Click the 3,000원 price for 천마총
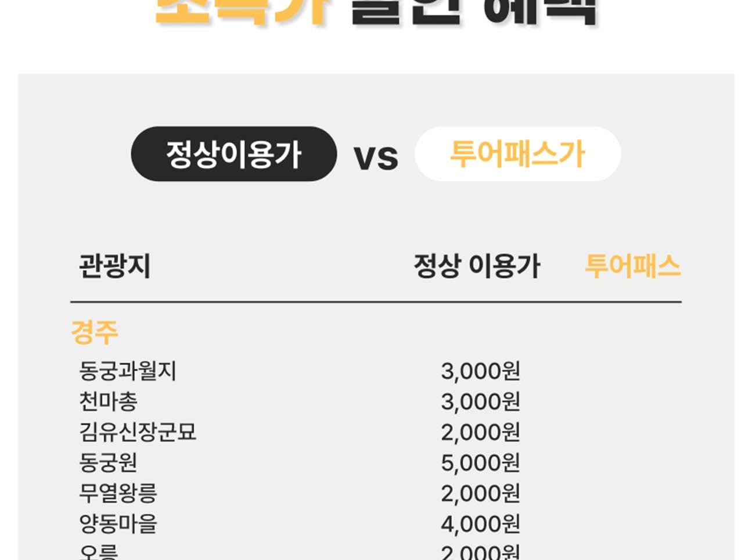 click(x=480, y=401)
